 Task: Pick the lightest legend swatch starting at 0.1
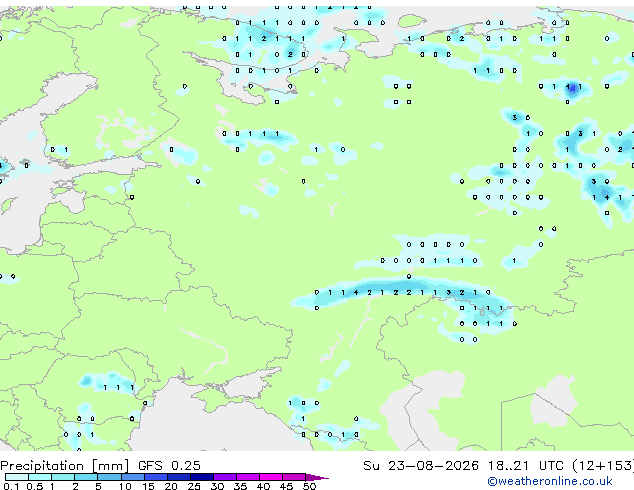[17, 477]
